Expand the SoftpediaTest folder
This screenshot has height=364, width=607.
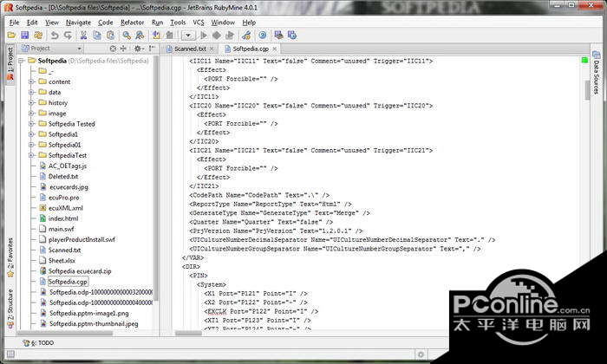(31, 155)
